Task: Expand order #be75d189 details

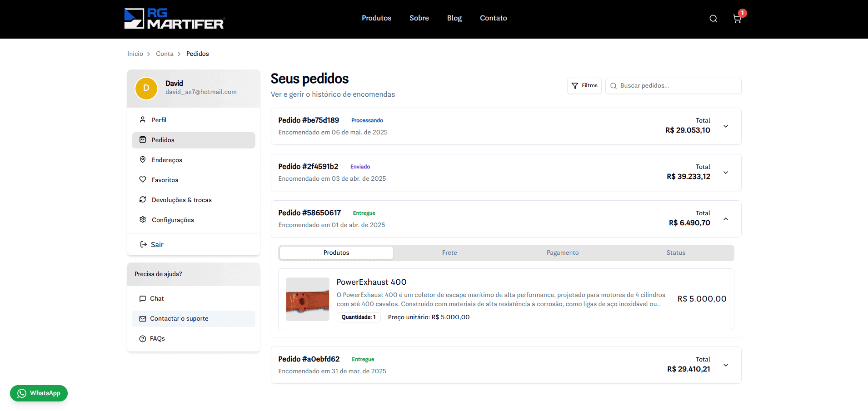Action: (726, 126)
